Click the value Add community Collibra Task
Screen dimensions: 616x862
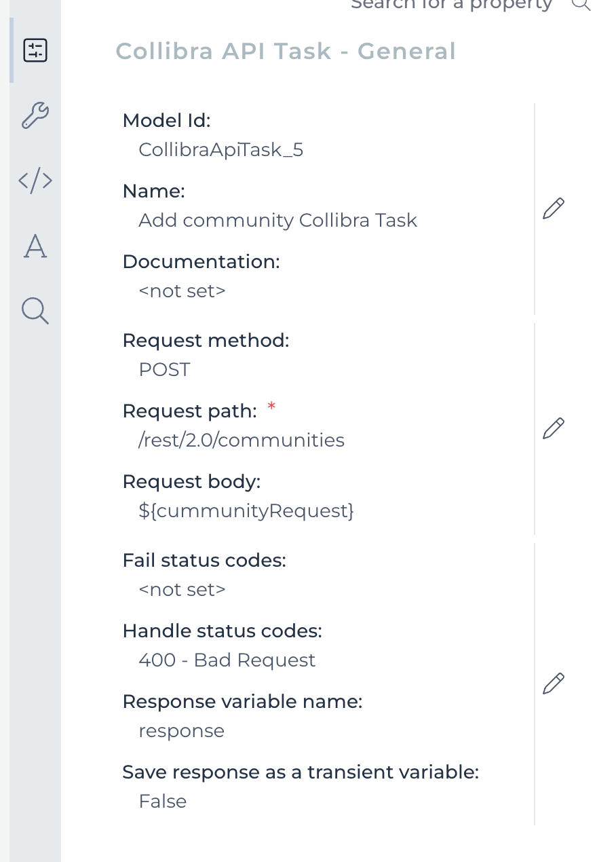[x=278, y=220]
